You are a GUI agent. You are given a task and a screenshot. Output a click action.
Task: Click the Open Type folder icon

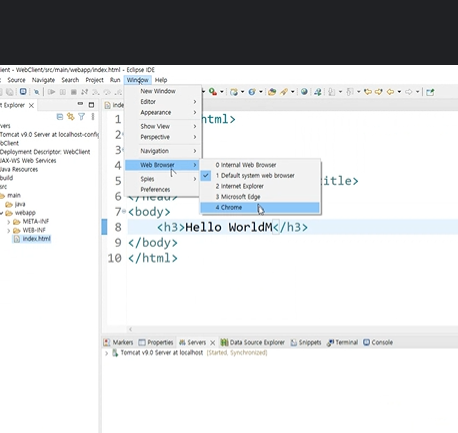pyautogui.click(x=272, y=92)
